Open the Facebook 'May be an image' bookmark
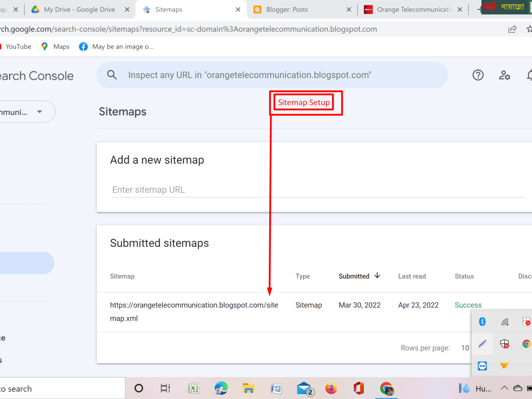The height and width of the screenshot is (399, 532). click(117, 46)
